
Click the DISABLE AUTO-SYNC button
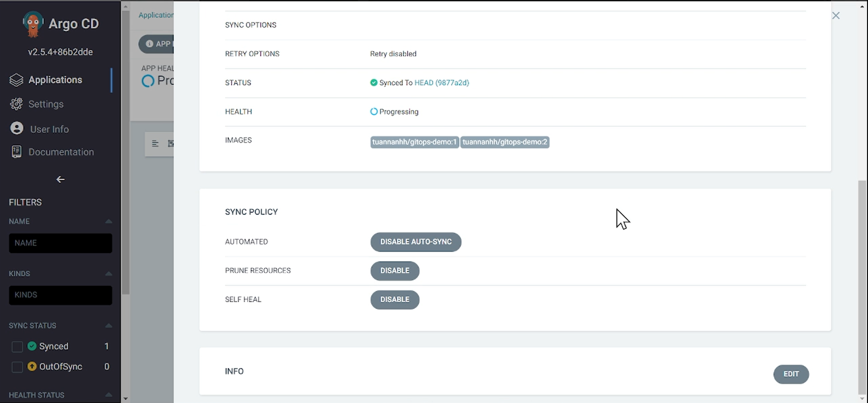[416, 242]
